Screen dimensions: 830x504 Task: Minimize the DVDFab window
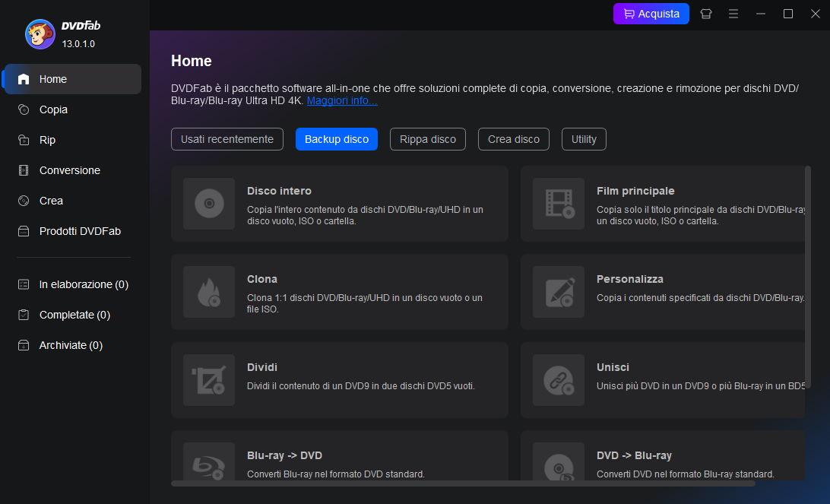tap(761, 14)
